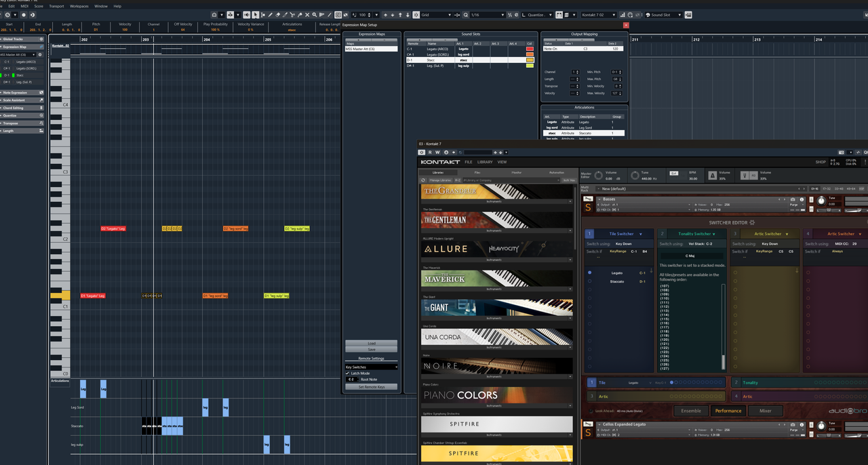
Task: Click the Cellos Expanded Legato wrench icon
Action: click(x=588, y=424)
